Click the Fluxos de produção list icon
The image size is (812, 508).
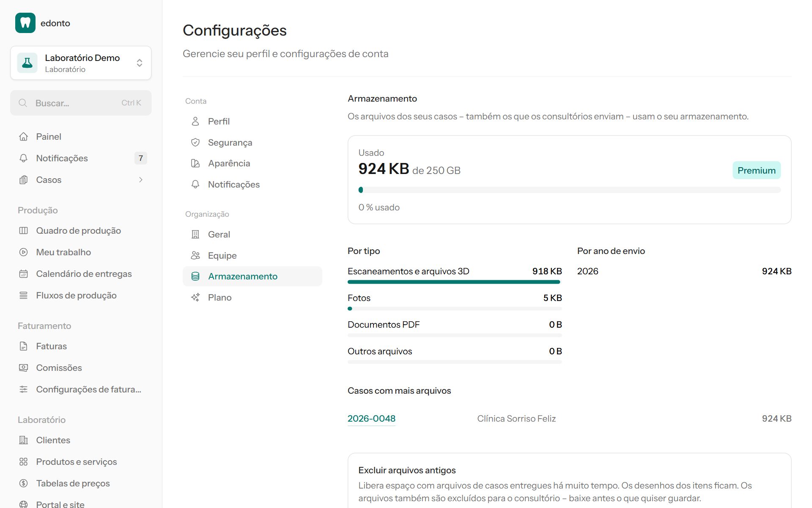(24, 295)
